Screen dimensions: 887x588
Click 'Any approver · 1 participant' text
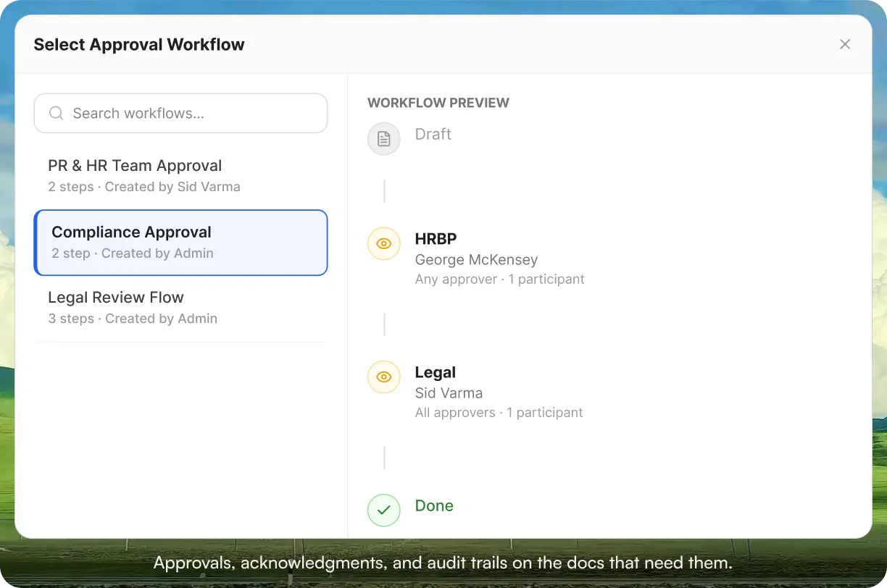coord(499,279)
